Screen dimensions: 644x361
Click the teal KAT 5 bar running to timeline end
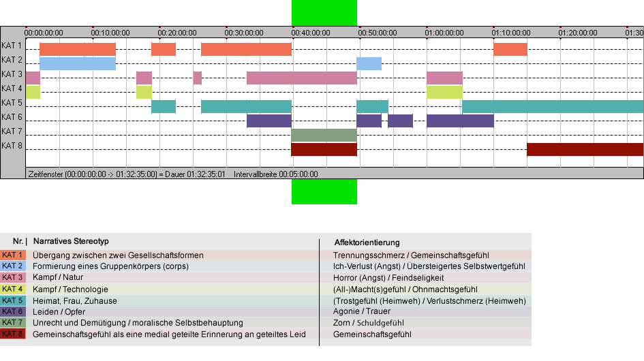(553, 106)
